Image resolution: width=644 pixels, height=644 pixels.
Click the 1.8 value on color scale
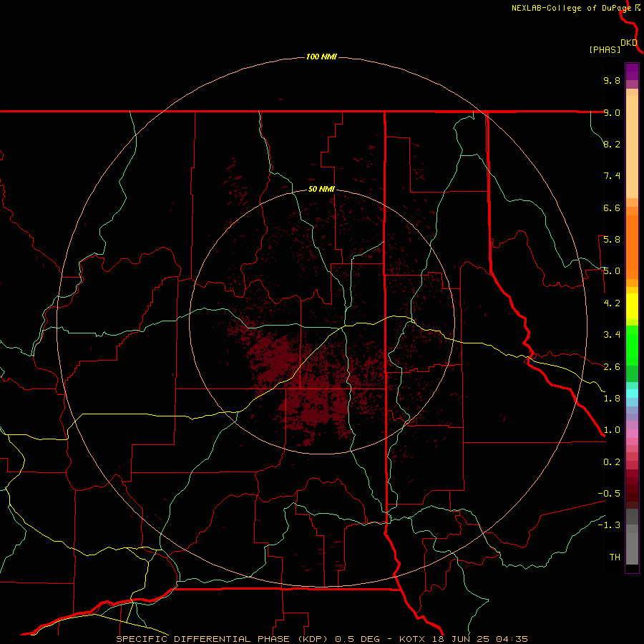coord(612,399)
